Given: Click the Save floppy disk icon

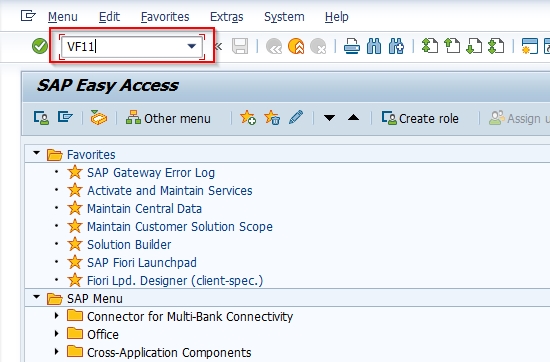Looking at the screenshot, I should pyautogui.click(x=240, y=46).
